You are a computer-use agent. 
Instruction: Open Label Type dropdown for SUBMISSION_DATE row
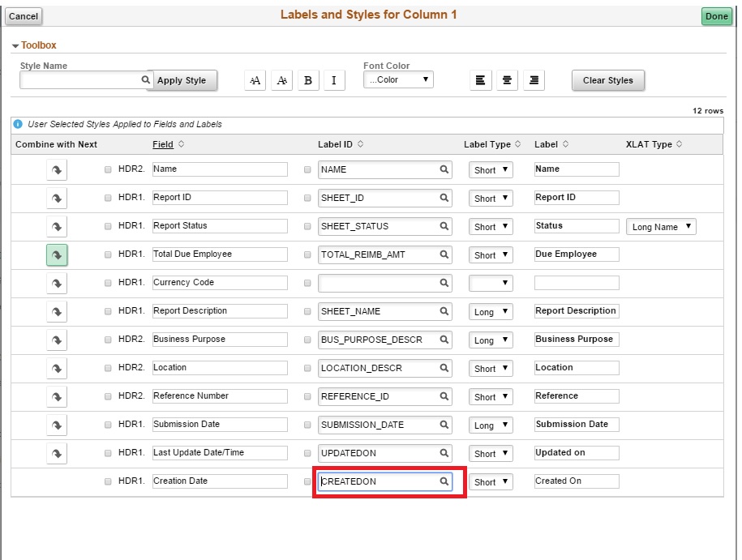tap(491, 425)
